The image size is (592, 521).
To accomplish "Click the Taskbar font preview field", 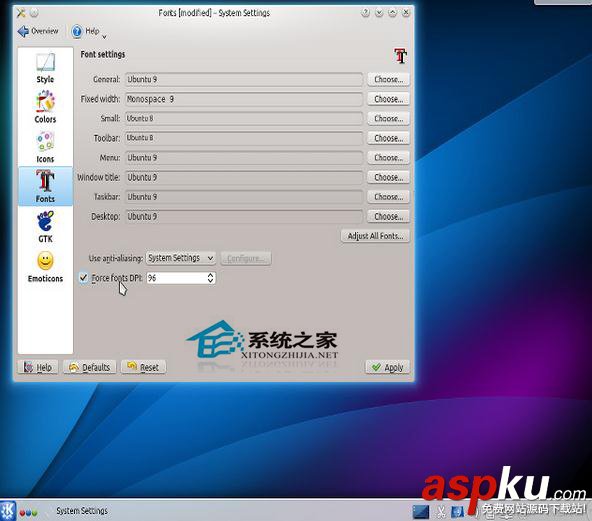I will 244,197.
